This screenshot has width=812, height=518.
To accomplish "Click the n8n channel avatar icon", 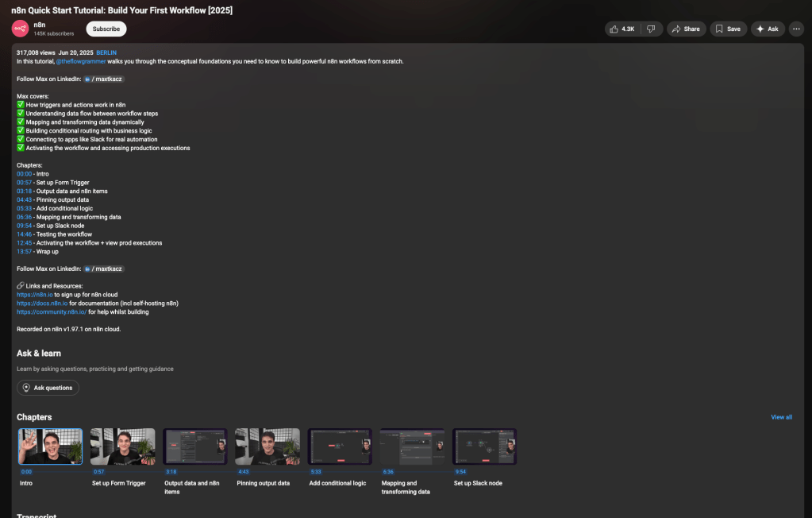I will [x=20, y=29].
